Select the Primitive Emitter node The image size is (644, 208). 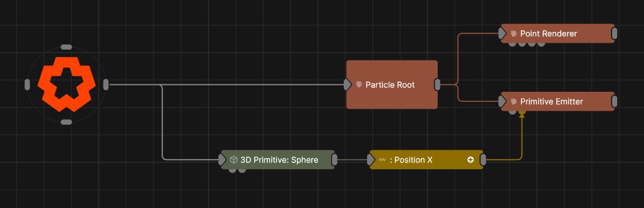[x=558, y=101]
